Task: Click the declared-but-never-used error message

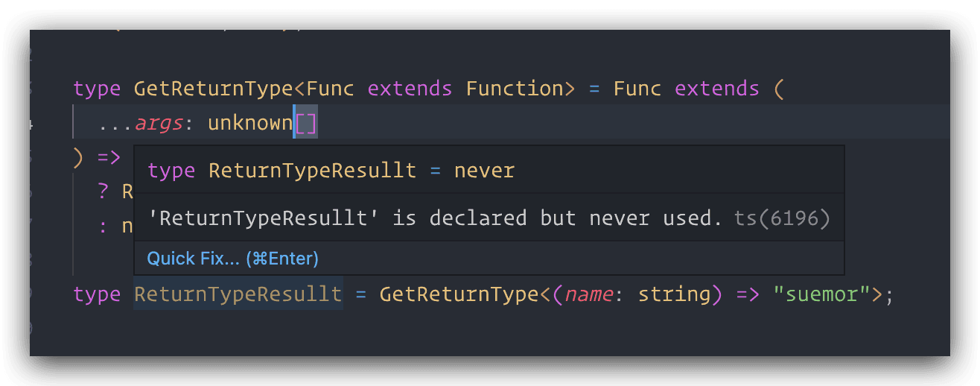Action: 435,218
